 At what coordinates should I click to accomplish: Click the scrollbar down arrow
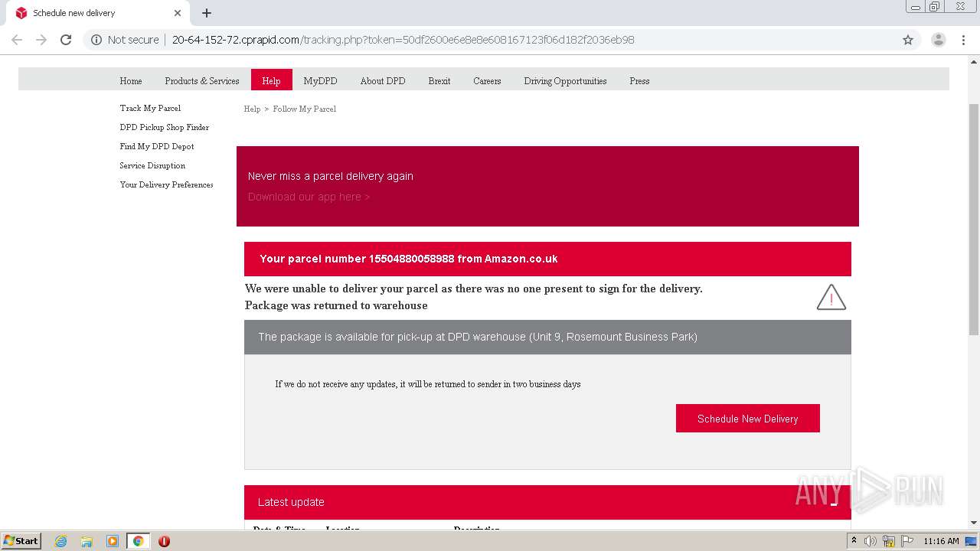point(974,523)
